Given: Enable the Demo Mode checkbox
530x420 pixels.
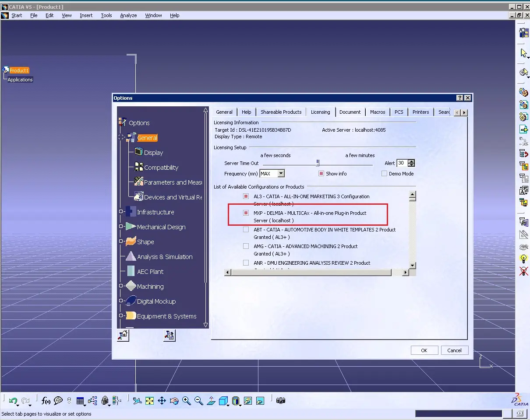Looking at the screenshot, I should point(384,174).
